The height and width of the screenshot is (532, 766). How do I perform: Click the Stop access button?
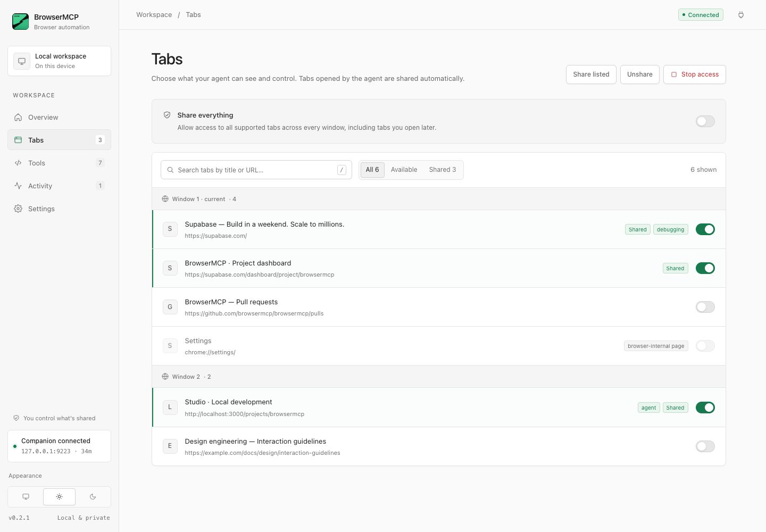tap(695, 74)
